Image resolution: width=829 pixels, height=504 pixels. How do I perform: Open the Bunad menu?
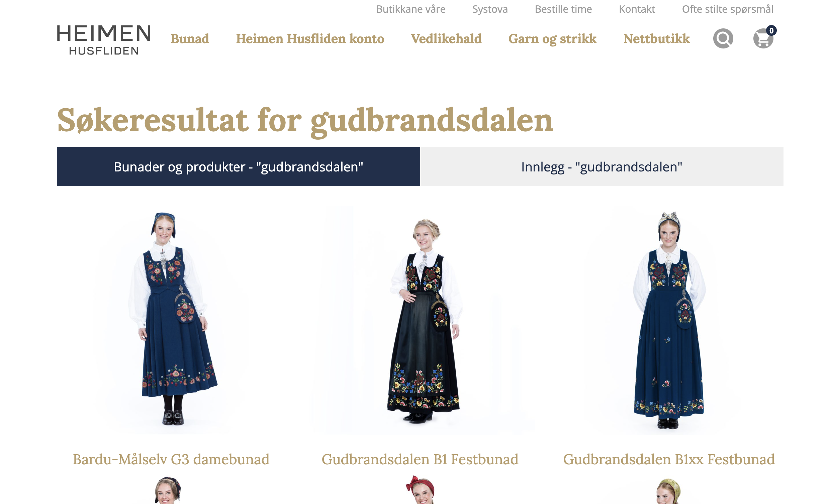pyautogui.click(x=190, y=39)
